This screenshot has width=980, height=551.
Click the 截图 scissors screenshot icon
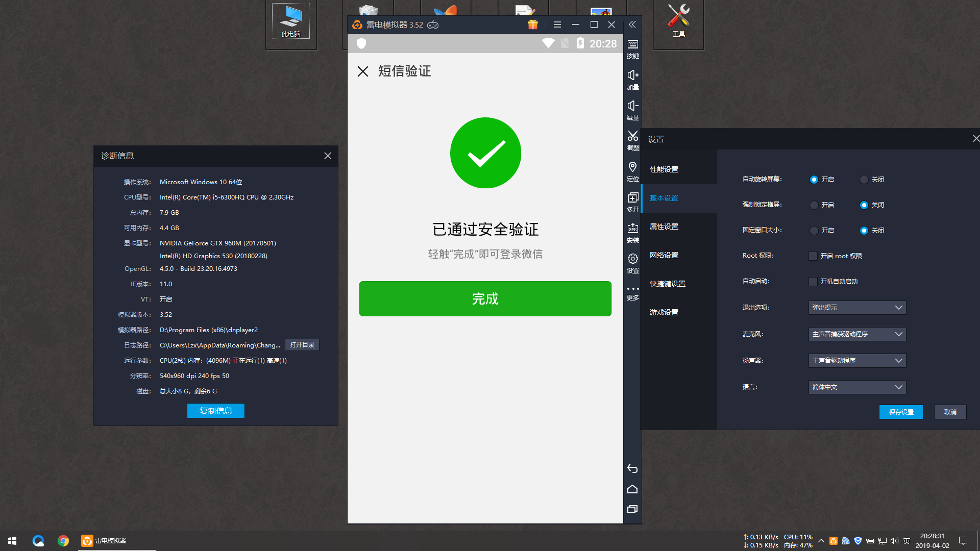tap(632, 137)
